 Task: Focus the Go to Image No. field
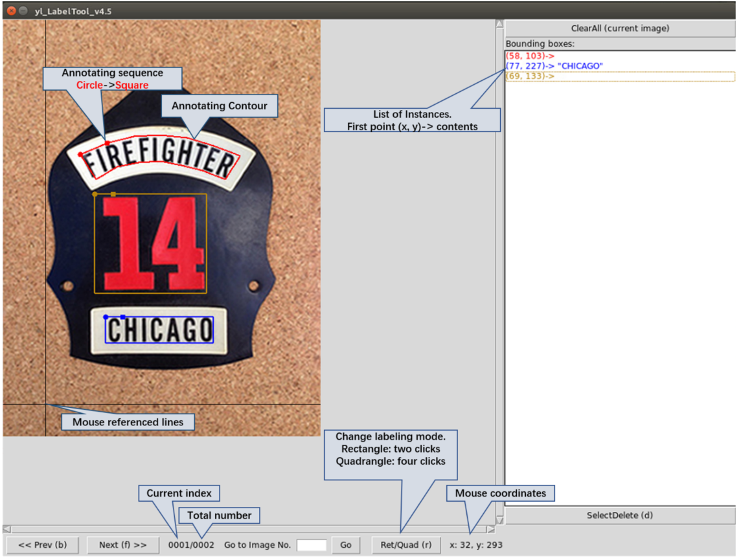[312, 545]
